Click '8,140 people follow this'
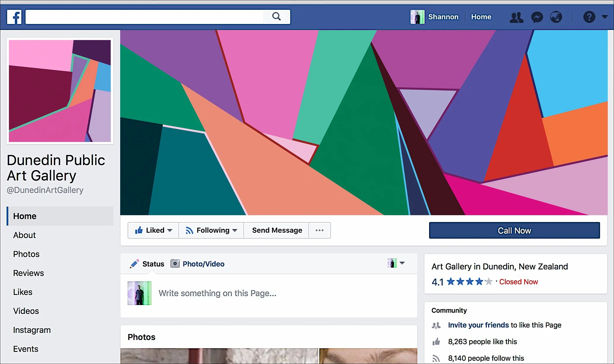The width and height of the screenshot is (614, 364). [486, 358]
